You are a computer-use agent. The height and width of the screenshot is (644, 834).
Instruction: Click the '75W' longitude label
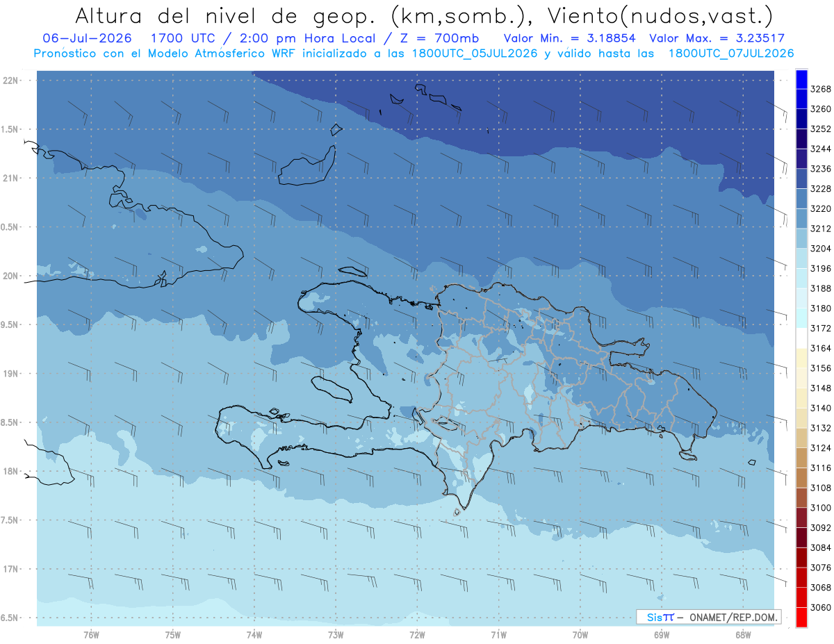point(173,635)
